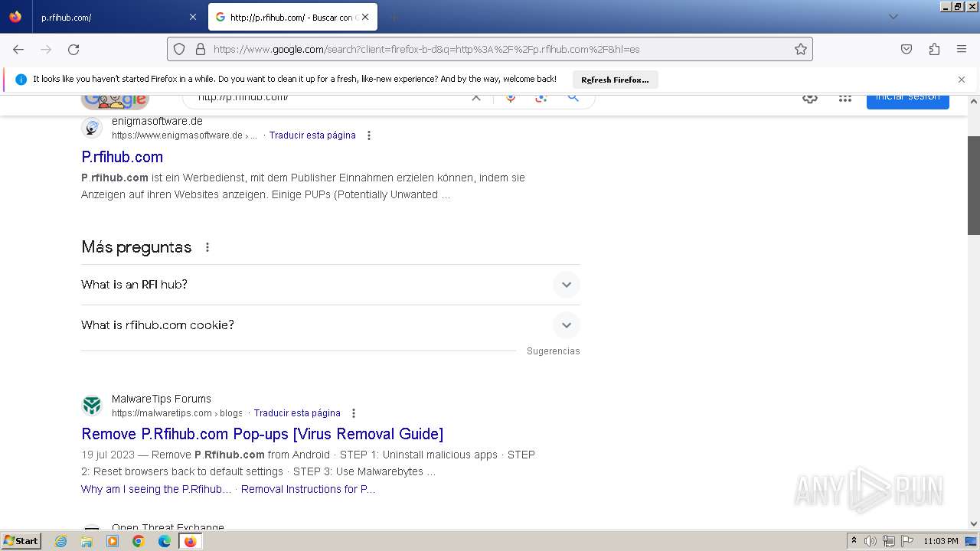
Task: Click the site padlock icon
Action: pos(201,49)
